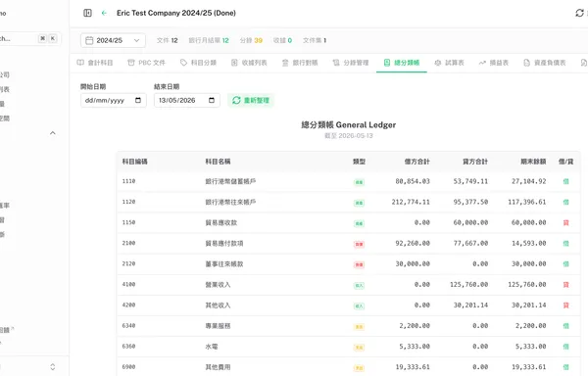The image size is (588, 376).
Task: Click the red credit indicator in row 4200
Action: [565, 305]
